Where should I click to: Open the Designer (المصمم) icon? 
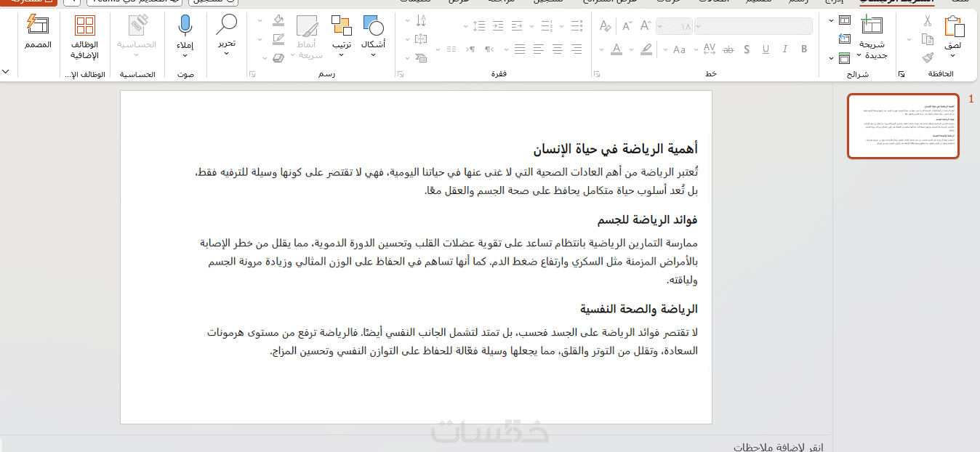coord(38,24)
